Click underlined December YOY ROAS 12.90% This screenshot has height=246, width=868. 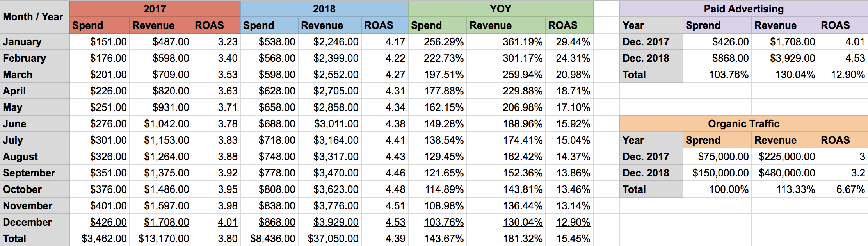click(x=573, y=222)
